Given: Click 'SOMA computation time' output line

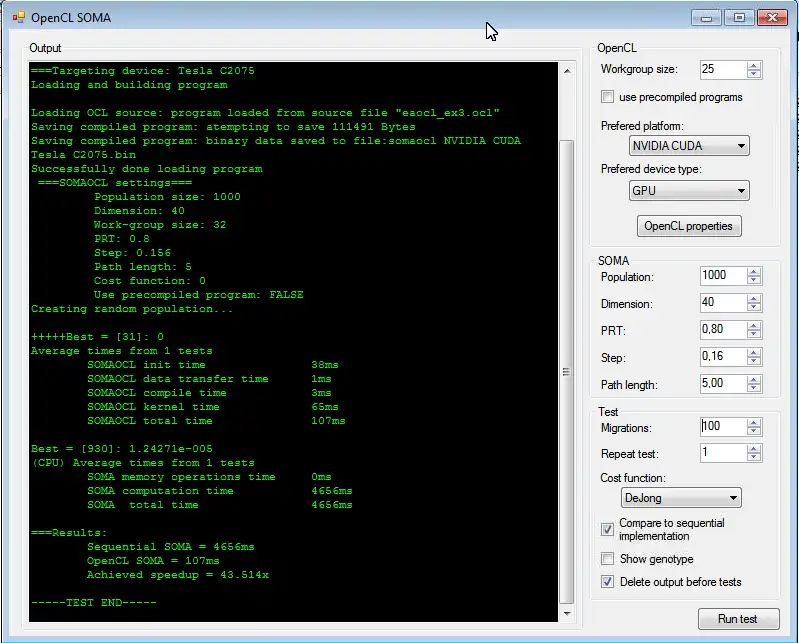Looking at the screenshot, I should tap(220, 491).
